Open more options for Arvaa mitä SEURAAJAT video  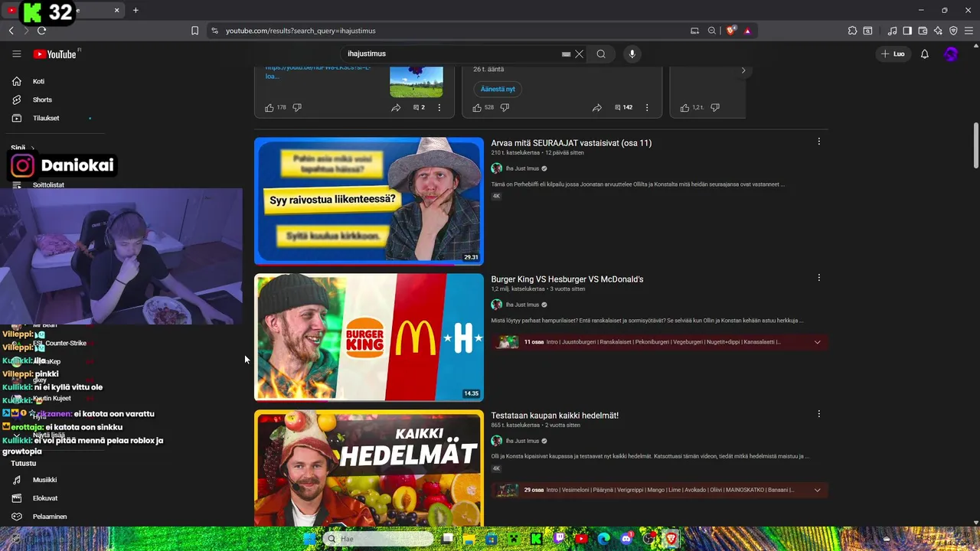(x=818, y=142)
